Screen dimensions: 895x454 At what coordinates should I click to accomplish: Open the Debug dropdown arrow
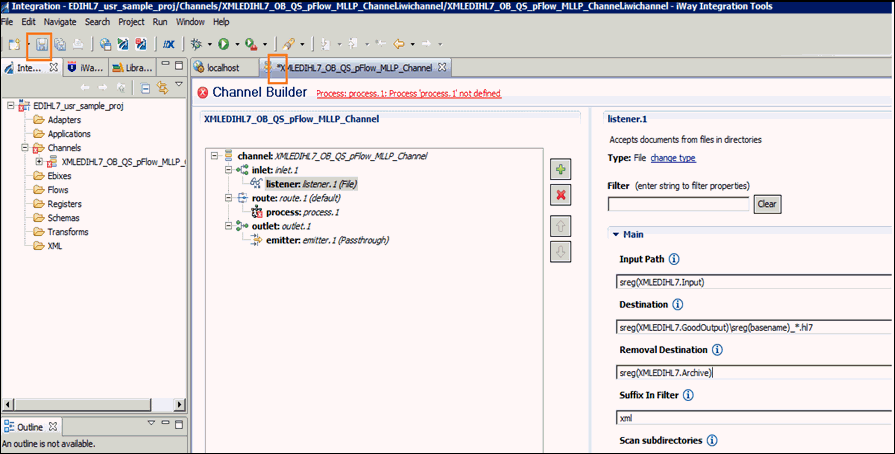209,45
